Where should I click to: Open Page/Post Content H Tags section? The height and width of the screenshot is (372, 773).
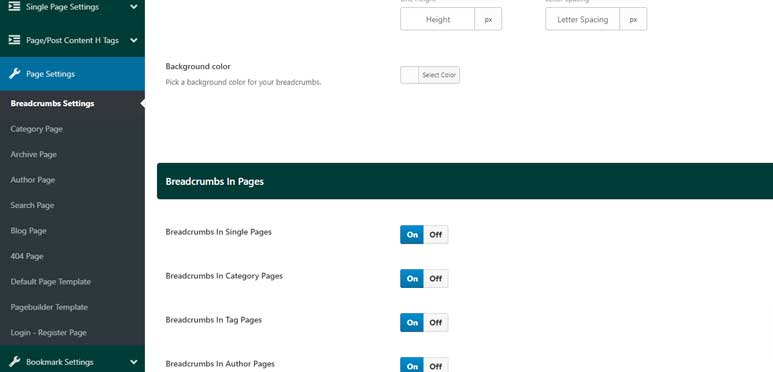pyautogui.click(x=72, y=40)
